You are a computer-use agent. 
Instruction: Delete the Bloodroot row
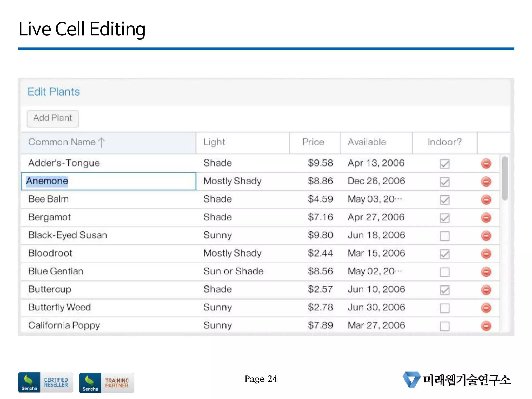pyautogui.click(x=486, y=254)
